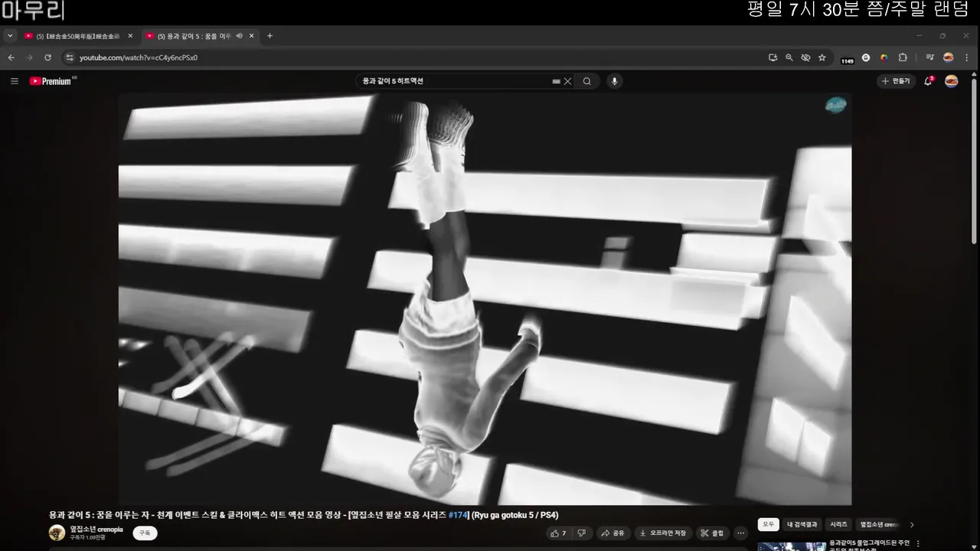980x551 pixels.
Task: Mute the 용과 같이 5 tab's audio
Action: pyautogui.click(x=240, y=36)
